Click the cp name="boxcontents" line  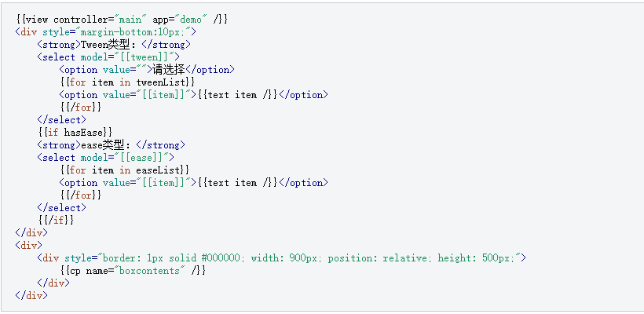(x=132, y=270)
